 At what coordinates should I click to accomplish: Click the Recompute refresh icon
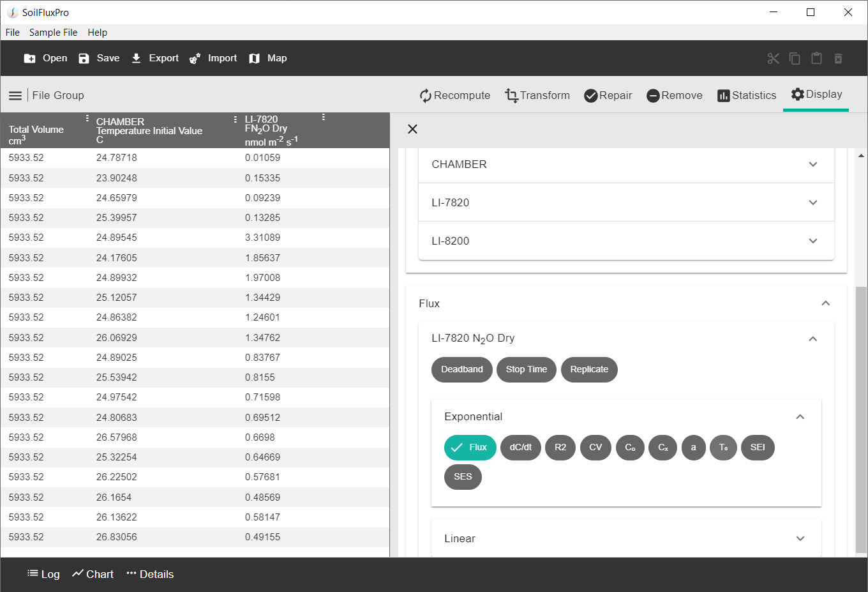coord(426,95)
